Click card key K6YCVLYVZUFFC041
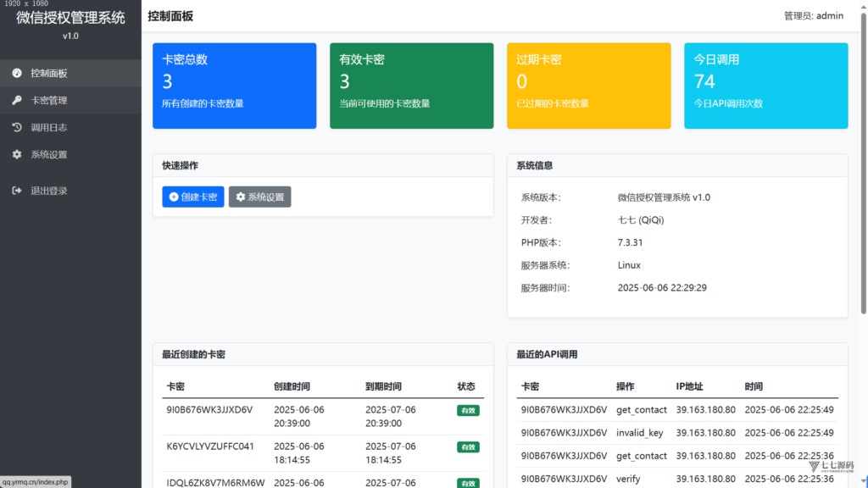The image size is (868, 488). (210, 446)
